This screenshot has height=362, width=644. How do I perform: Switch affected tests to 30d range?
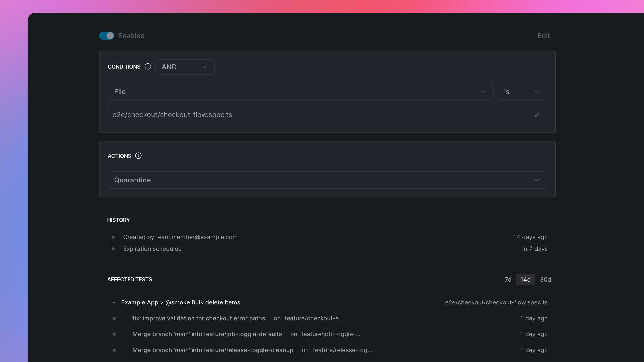tap(545, 279)
